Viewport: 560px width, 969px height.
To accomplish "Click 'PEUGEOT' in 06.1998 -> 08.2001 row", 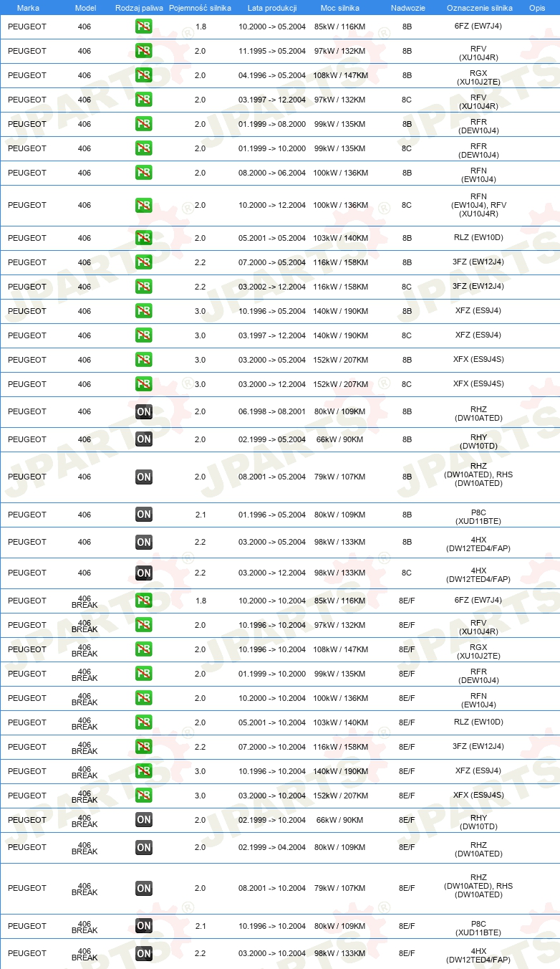I will click(x=27, y=411).
